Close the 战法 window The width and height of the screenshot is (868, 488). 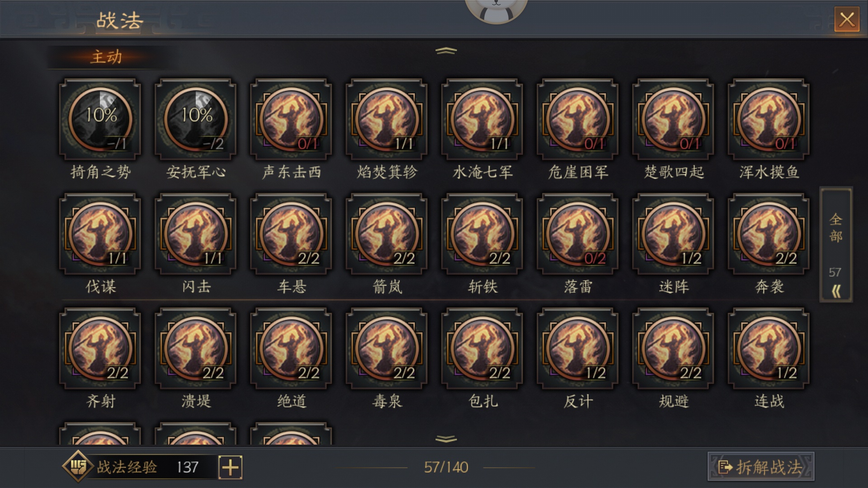point(847,19)
